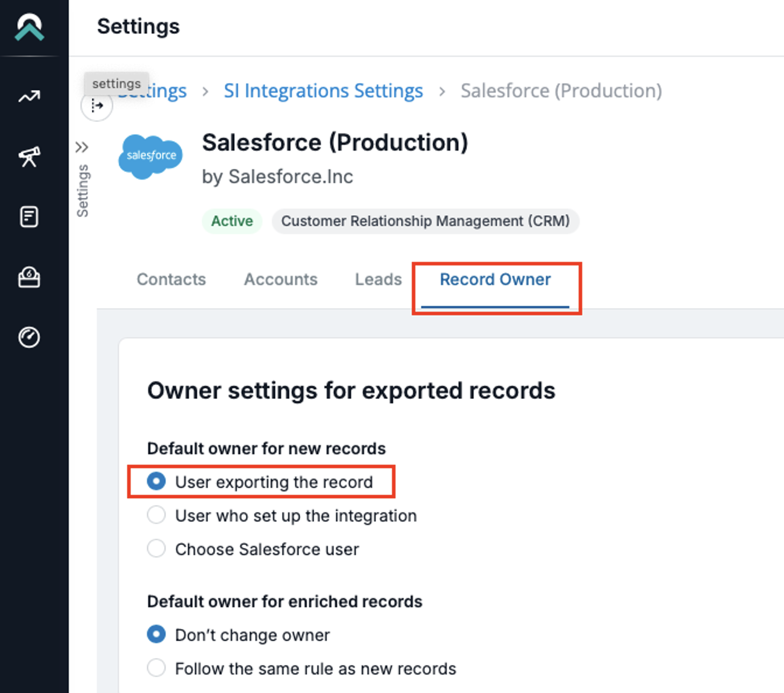The width and height of the screenshot is (784, 693).
Task: Select User exporting the record option
Action: [x=260, y=482]
